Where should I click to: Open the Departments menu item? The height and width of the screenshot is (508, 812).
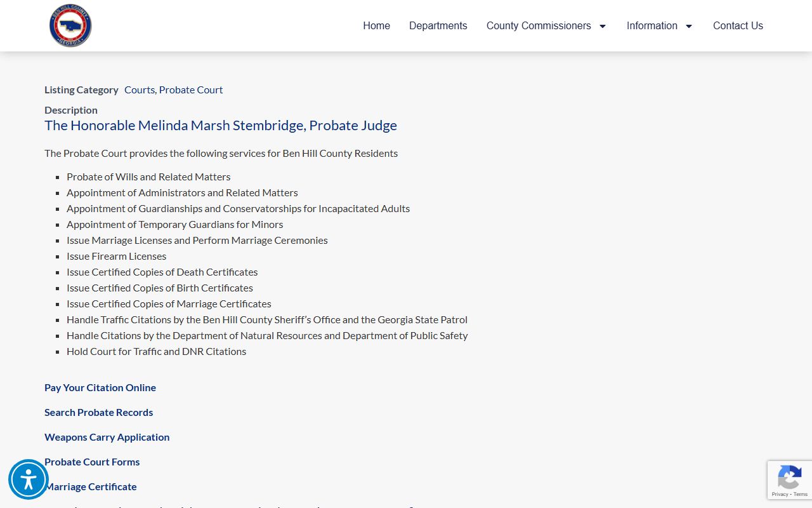tap(438, 25)
